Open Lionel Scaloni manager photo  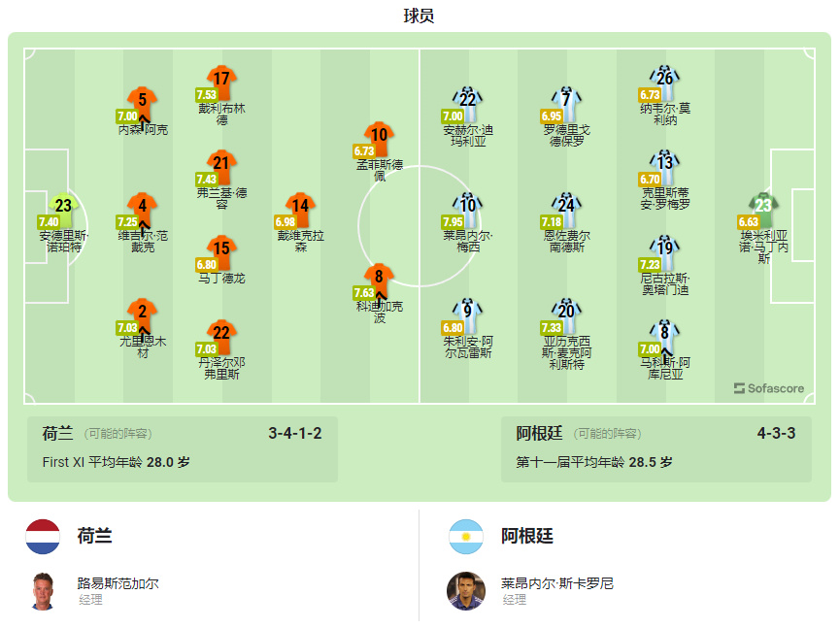tap(466, 591)
